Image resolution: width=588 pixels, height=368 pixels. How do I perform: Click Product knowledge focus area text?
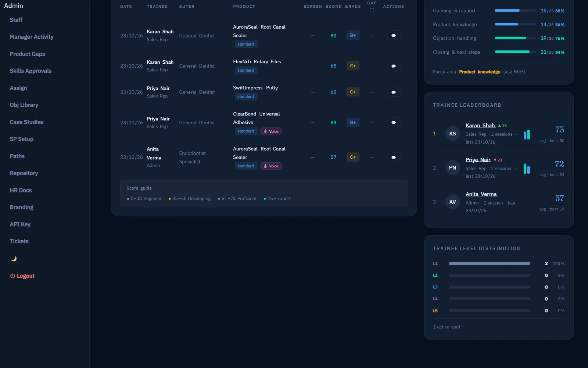480,72
